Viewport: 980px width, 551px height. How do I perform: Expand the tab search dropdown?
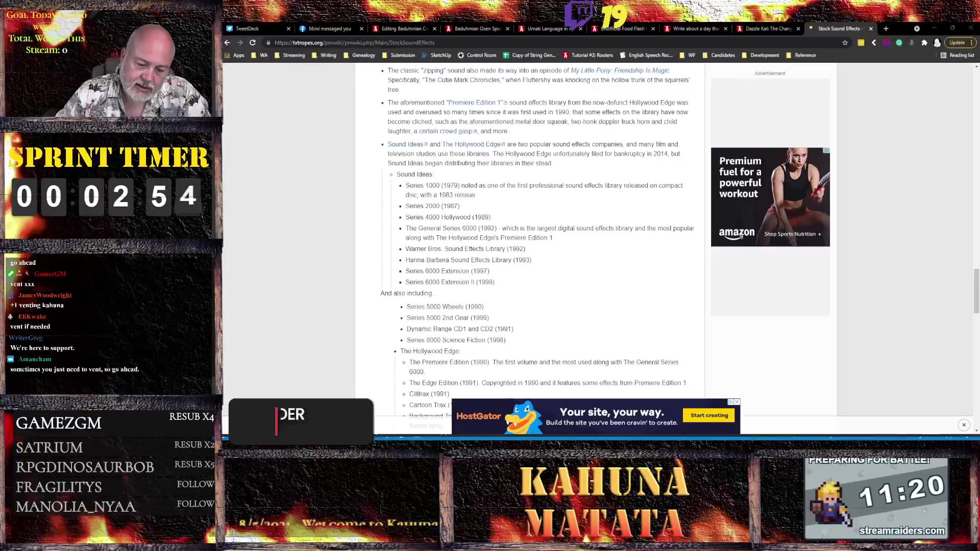[x=917, y=29]
